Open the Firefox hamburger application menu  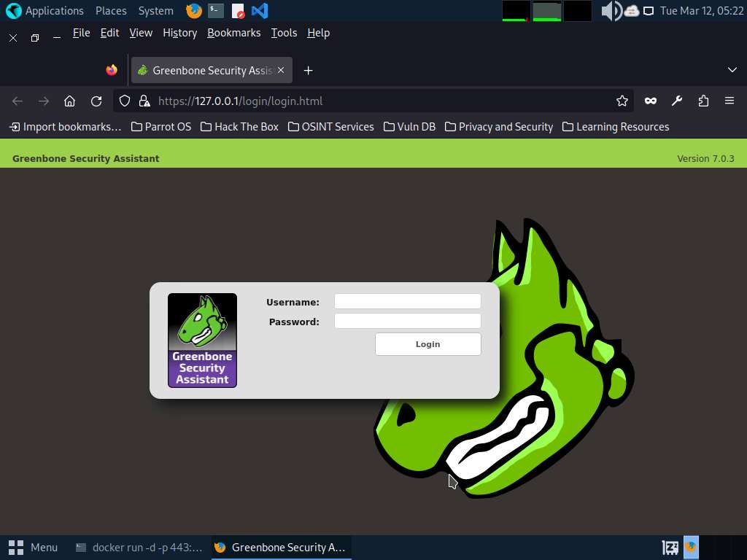[x=729, y=101]
